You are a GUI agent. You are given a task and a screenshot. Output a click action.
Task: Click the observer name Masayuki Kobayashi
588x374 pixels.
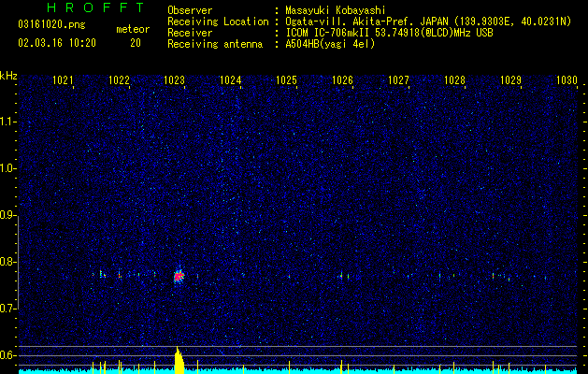coord(336,10)
